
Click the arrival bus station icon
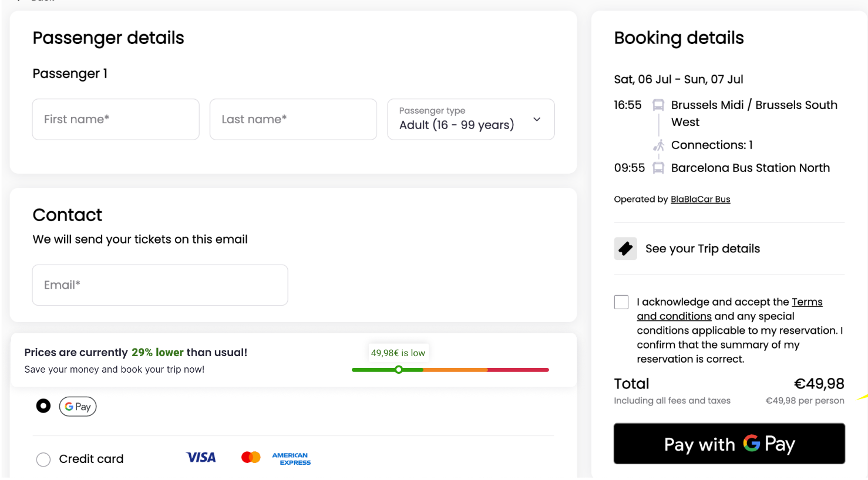(x=658, y=168)
